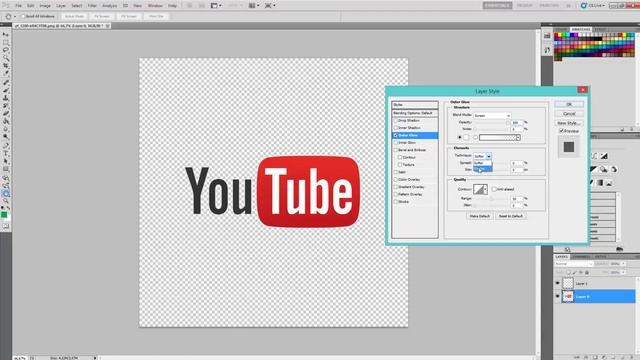Screen dimensions: 640x360
Task: Open the Blend Mode dropdown
Action: click(x=492, y=116)
